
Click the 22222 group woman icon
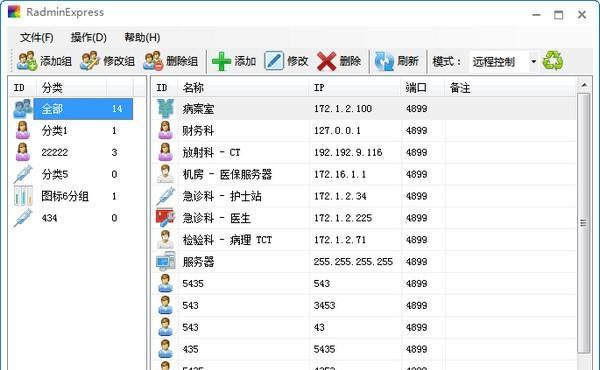point(23,152)
